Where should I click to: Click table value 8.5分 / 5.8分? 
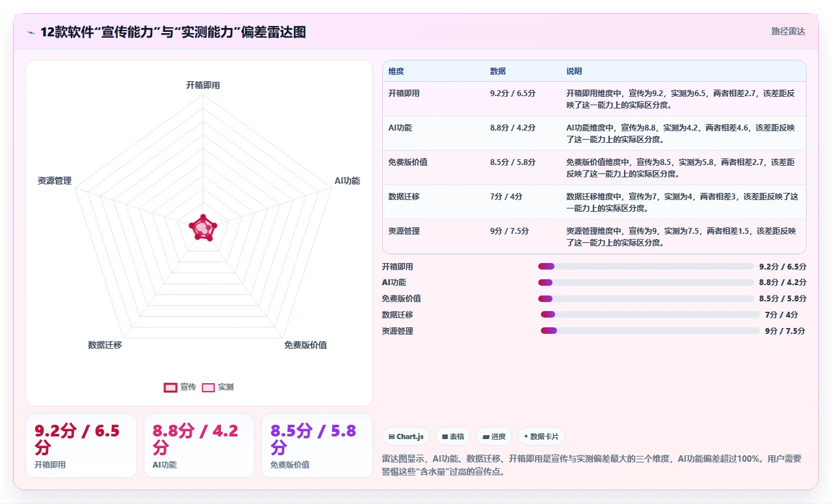(x=513, y=162)
